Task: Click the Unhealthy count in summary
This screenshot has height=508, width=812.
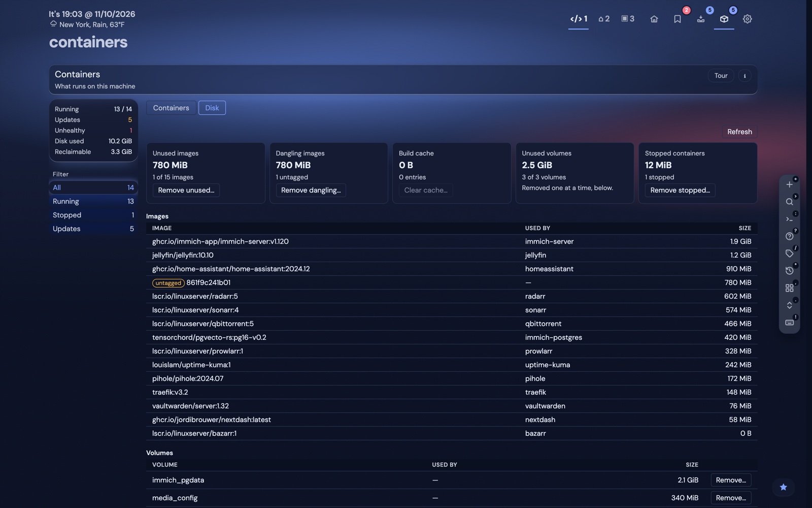Action: [130, 131]
